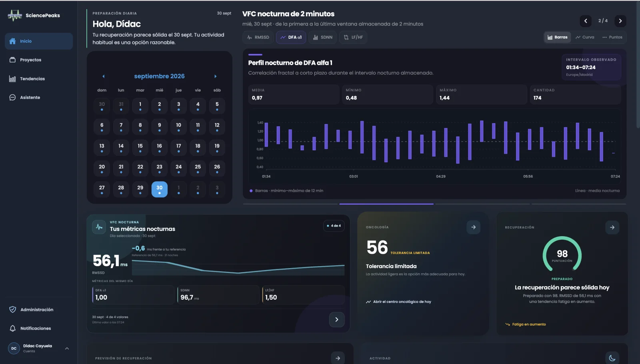Open Proyectos from the sidebar
The image size is (640, 364).
pyautogui.click(x=39, y=60)
